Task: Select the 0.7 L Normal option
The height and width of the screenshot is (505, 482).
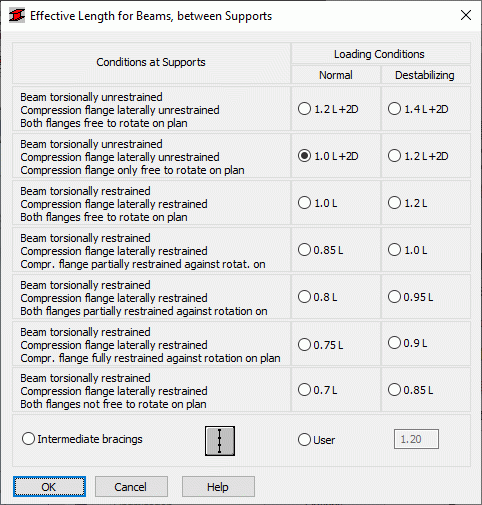Action: click(318, 390)
